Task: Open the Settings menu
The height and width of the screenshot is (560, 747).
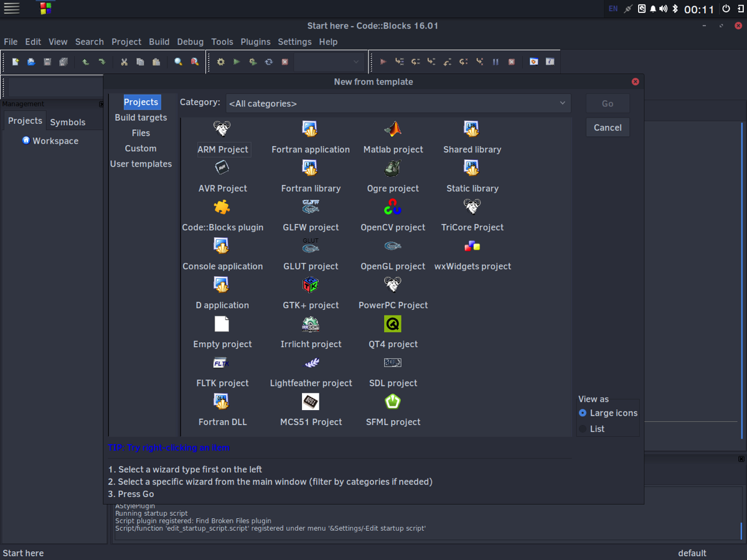Action: click(294, 42)
